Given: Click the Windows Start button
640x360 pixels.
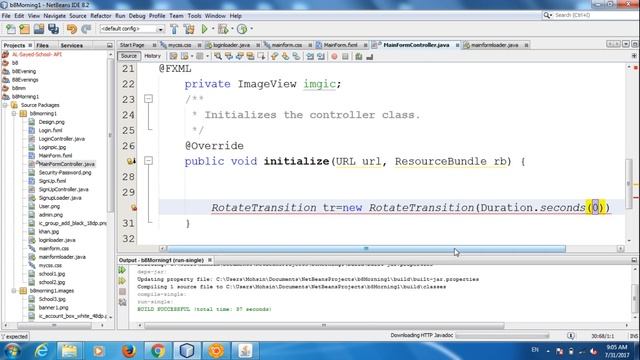Looking at the screenshot, I should tap(12, 351).
